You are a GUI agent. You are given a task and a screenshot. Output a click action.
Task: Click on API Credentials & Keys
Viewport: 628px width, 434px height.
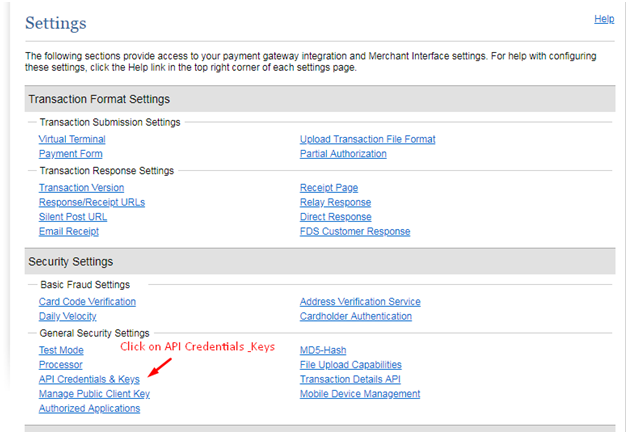pyautogui.click(x=89, y=379)
